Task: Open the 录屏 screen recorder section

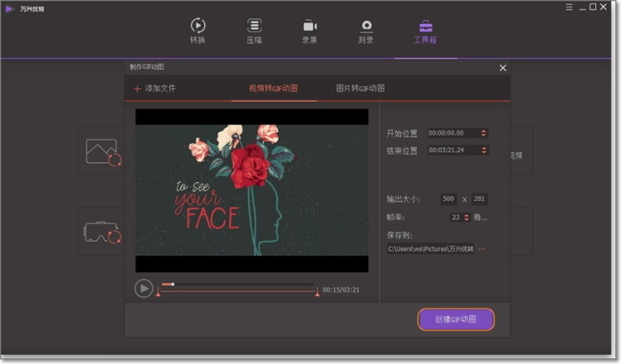Action: tap(310, 31)
